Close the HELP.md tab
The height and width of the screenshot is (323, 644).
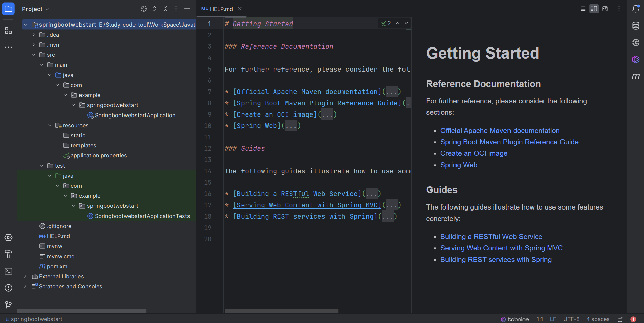pos(240,9)
